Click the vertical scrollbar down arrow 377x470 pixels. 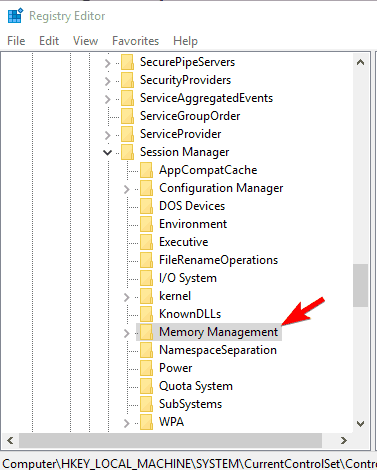click(x=360, y=423)
